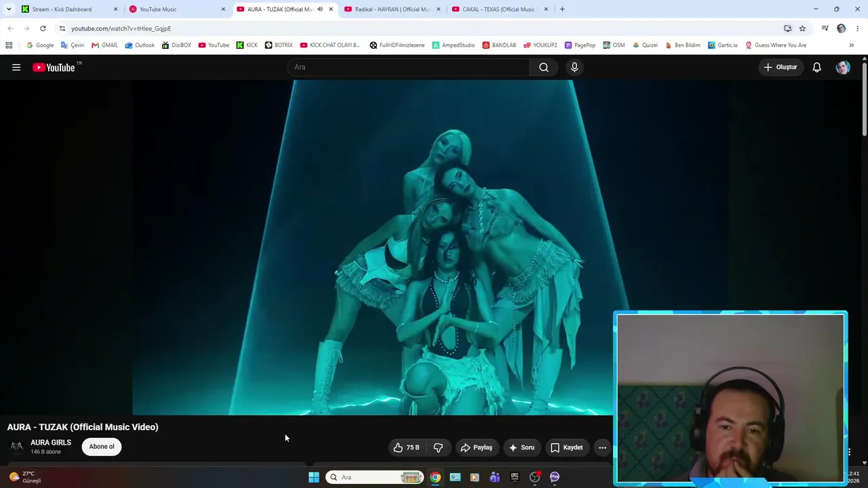Open the Chrome profile avatar
The width and height of the screenshot is (868, 488).
(842, 28)
